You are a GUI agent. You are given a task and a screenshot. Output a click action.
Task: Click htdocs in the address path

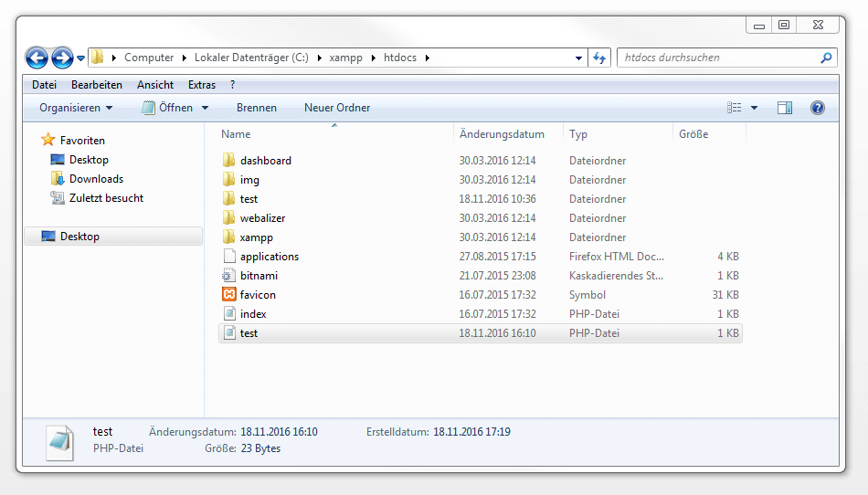399,58
